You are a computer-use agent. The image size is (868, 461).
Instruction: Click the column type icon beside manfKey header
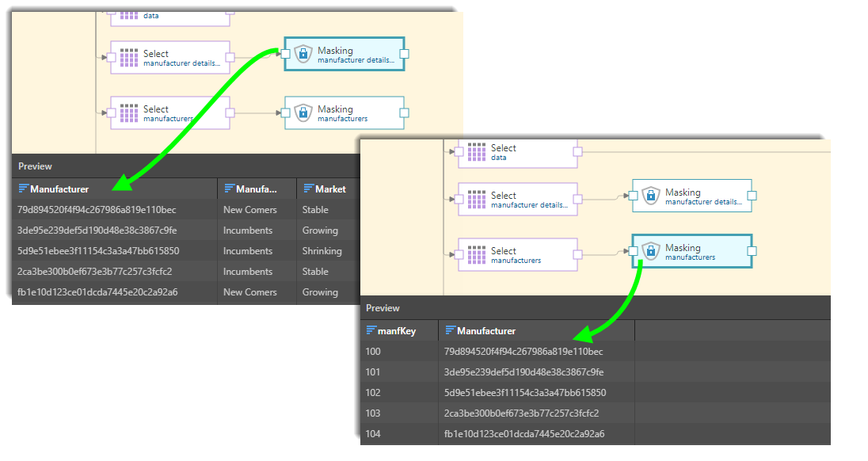tap(371, 331)
